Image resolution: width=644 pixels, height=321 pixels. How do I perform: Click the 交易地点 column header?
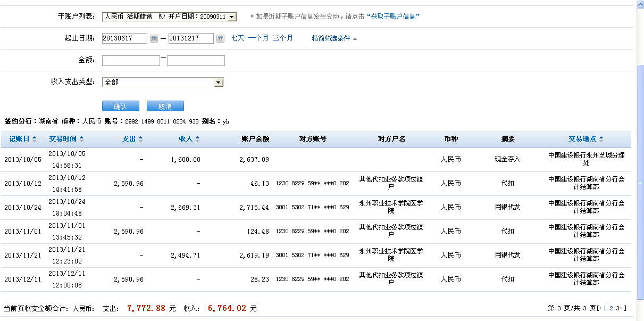click(x=582, y=139)
